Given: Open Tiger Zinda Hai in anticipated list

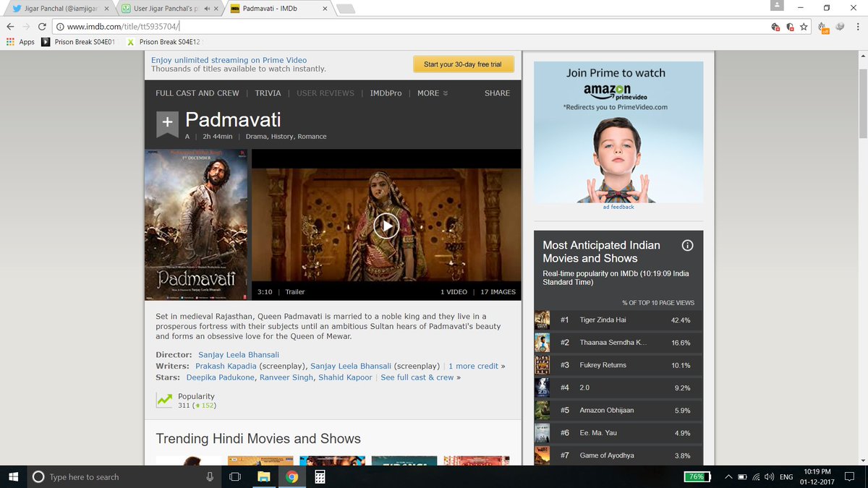Looking at the screenshot, I should click(x=603, y=320).
